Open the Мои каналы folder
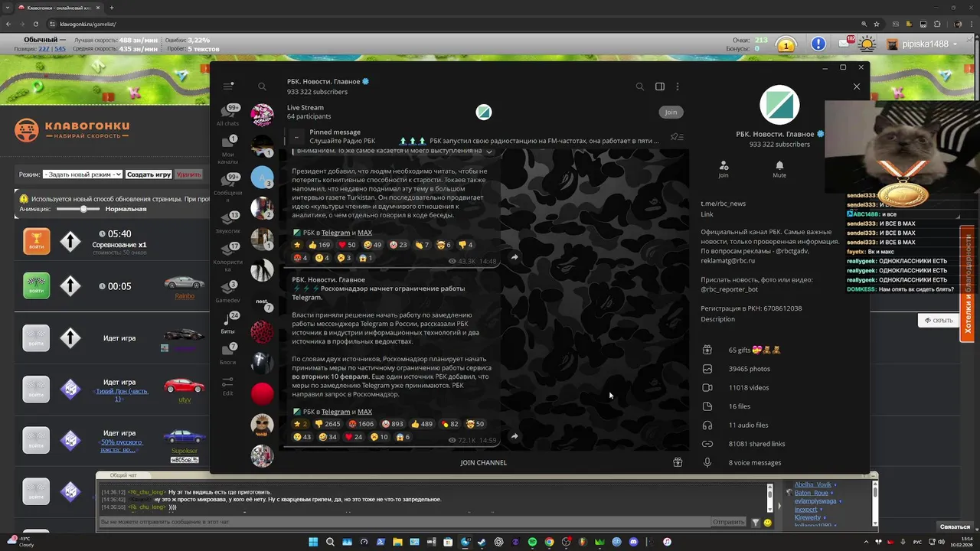The width and height of the screenshot is (980, 551). coord(227,151)
